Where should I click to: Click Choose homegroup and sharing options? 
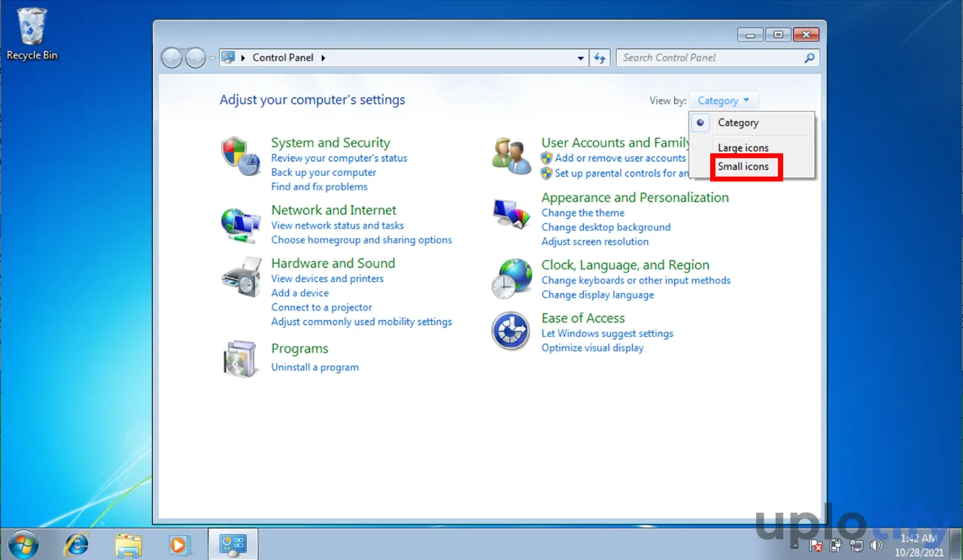coord(361,240)
